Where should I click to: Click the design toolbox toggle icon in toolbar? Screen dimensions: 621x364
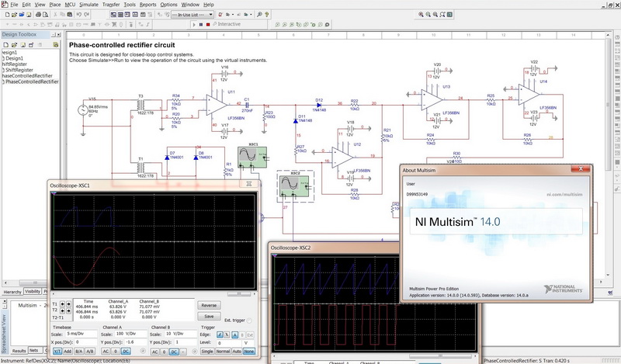[113, 15]
